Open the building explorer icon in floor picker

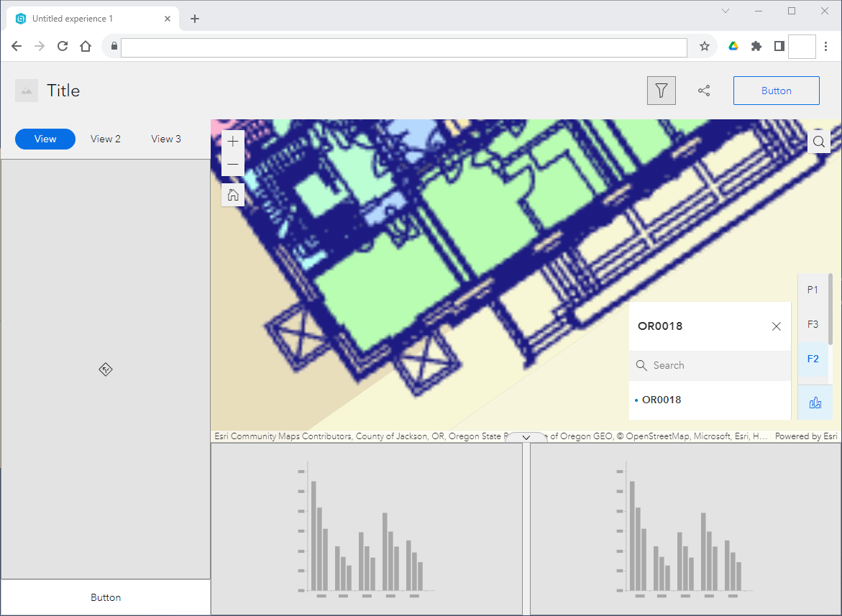(x=815, y=403)
